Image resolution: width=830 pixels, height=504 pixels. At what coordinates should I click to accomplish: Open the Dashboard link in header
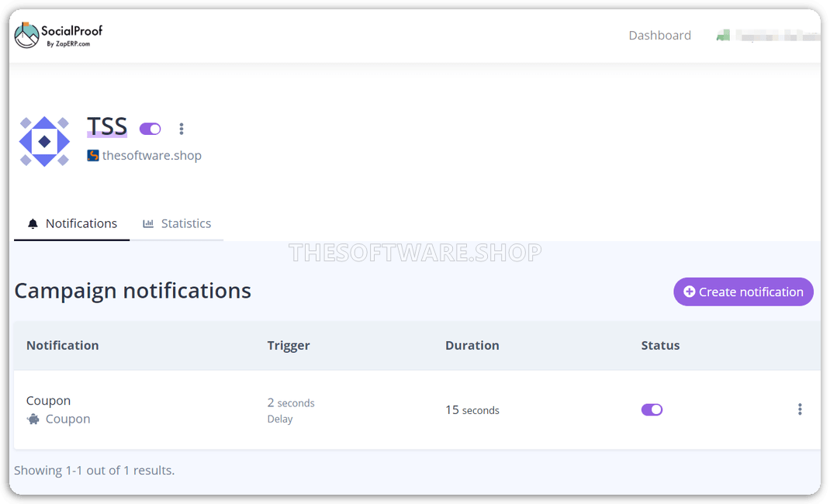coord(659,36)
